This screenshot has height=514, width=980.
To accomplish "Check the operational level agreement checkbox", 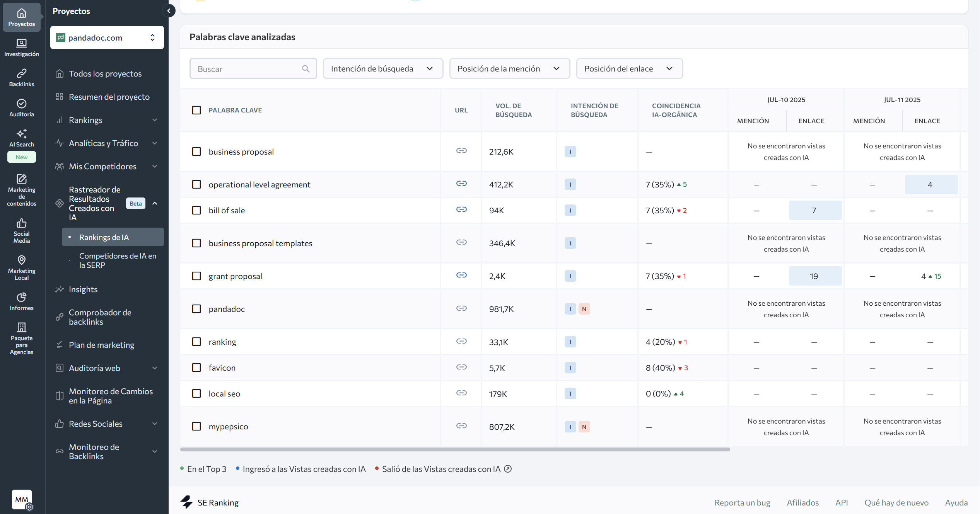I will pyautogui.click(x=196, y=184).
